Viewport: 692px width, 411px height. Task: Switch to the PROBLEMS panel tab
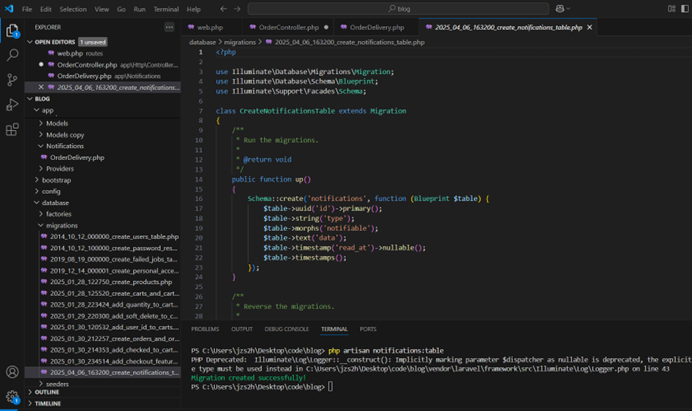coord(204,329)
